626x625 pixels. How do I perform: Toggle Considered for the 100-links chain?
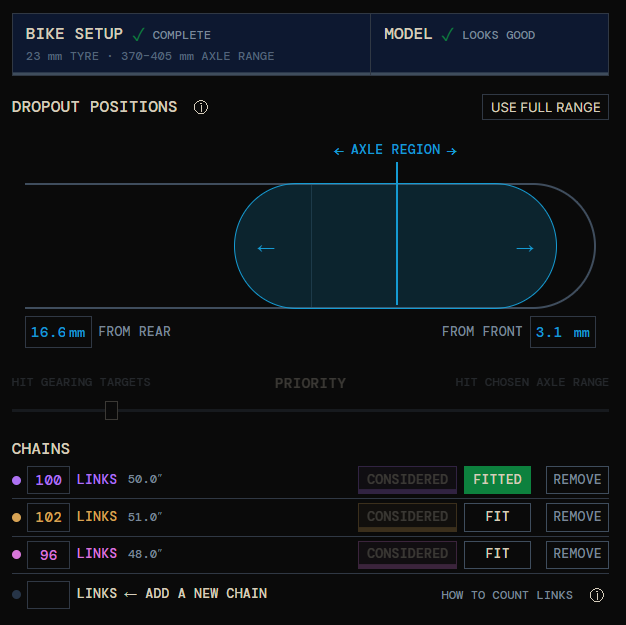[407, 480]
